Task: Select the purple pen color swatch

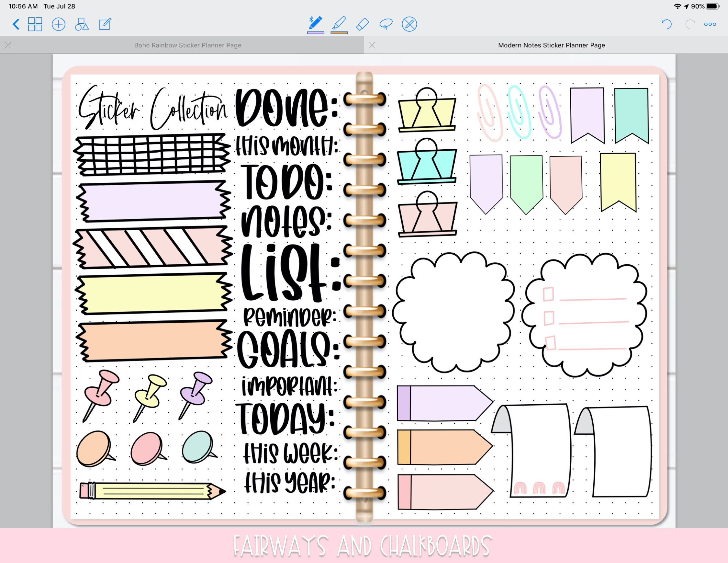Action: click(315, 32)
